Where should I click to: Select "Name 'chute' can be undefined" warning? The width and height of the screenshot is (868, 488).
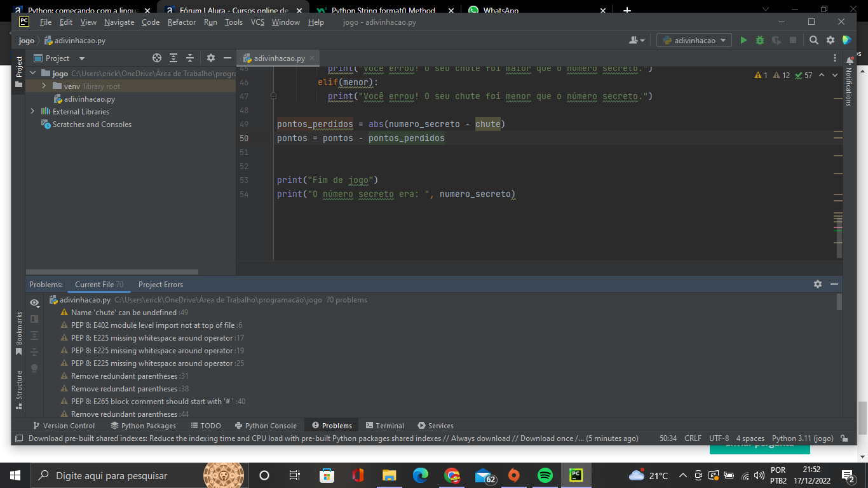pyautogui.click(x=124, y=313)
